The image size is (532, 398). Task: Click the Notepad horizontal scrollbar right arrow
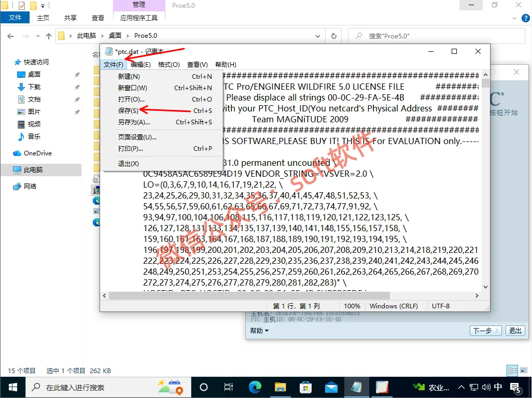pos(477,295)
